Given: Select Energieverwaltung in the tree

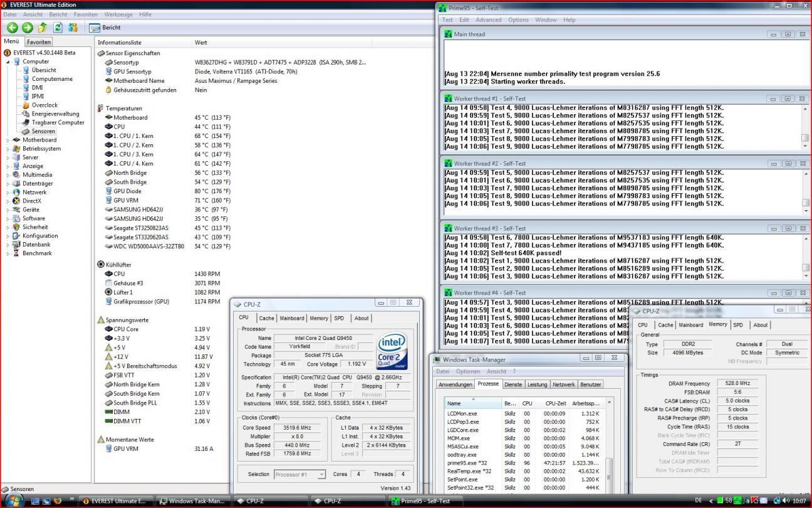Looking at the screenshot, I should point(55,114).
